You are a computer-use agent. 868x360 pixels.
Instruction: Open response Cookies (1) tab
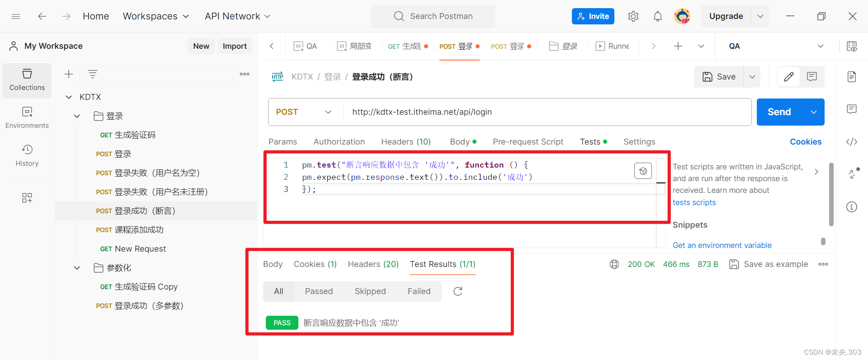315,264
